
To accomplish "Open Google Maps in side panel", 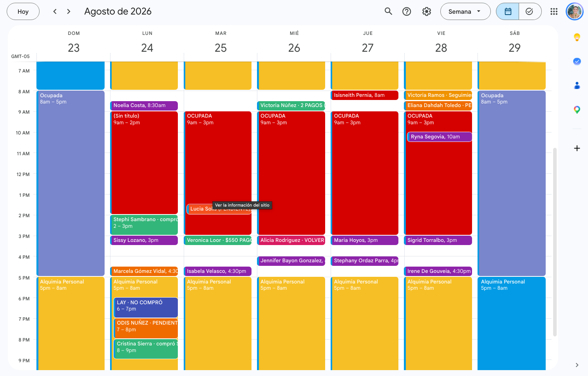I will click(x=577, y=110).
